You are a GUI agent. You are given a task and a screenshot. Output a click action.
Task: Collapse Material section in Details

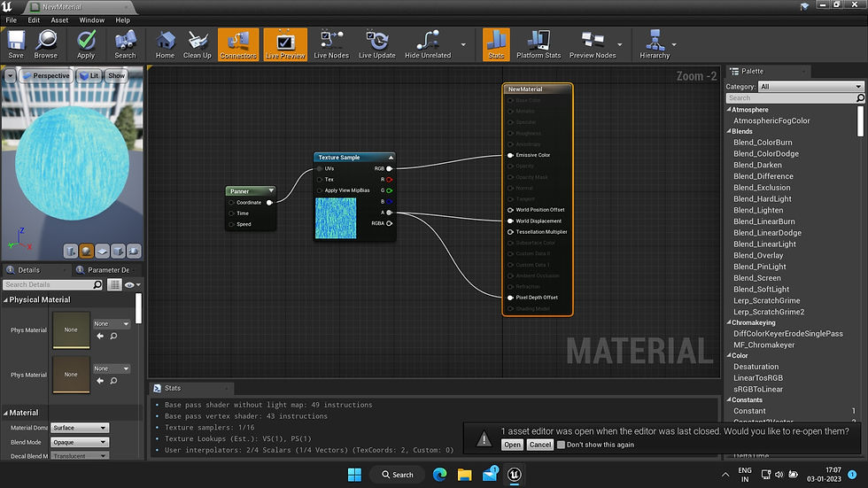coord(5,413)
